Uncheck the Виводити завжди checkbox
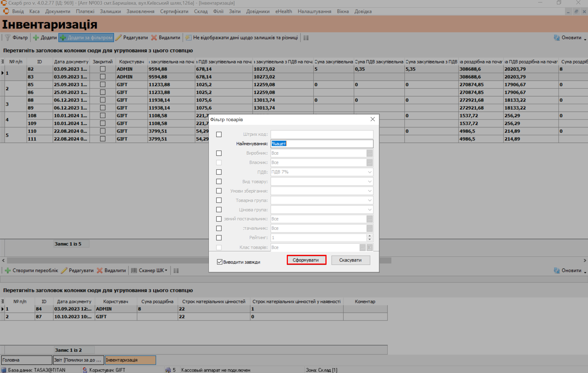The image size is (588, 373). [220, 262]
